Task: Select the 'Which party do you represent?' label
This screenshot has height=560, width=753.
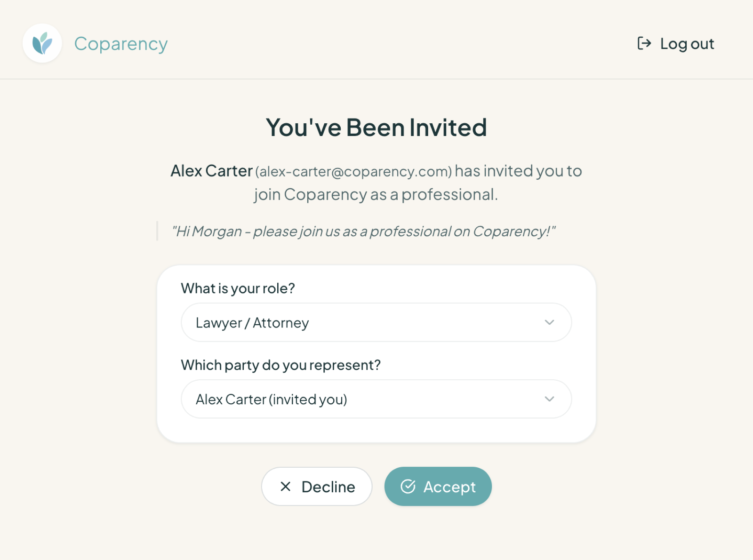Action: [281, 365]
